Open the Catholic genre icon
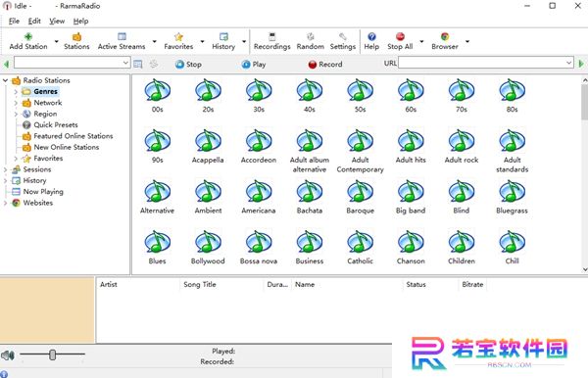Screen dimensions: 588x378 (x=360, y=242)
